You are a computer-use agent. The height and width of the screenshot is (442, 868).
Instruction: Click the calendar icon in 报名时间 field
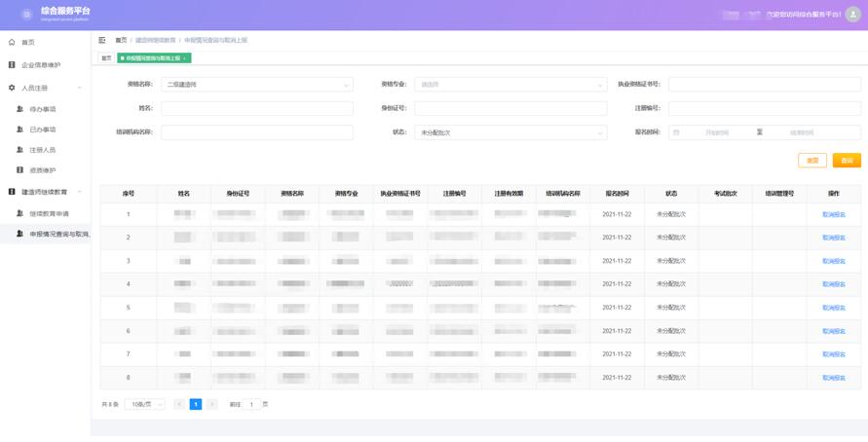(x=676, y=132)
